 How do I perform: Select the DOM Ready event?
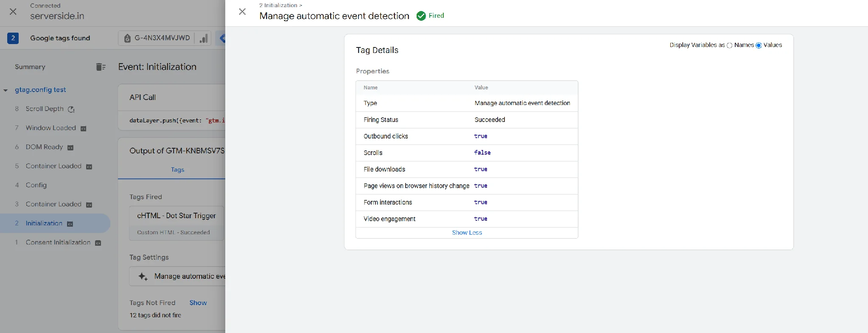coord(44,147)
